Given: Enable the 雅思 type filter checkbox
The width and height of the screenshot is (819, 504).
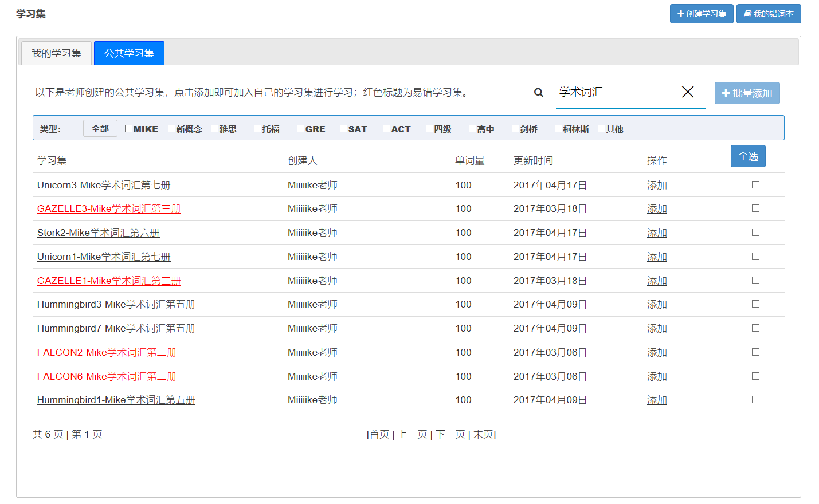Looking at the screenshot, I should point(215,129).
